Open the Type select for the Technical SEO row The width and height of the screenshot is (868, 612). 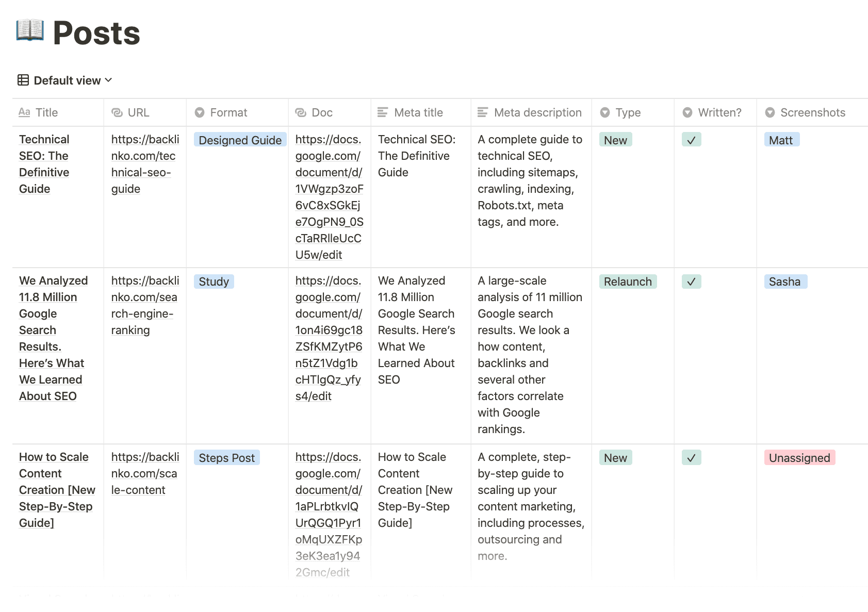click(615, 140)
